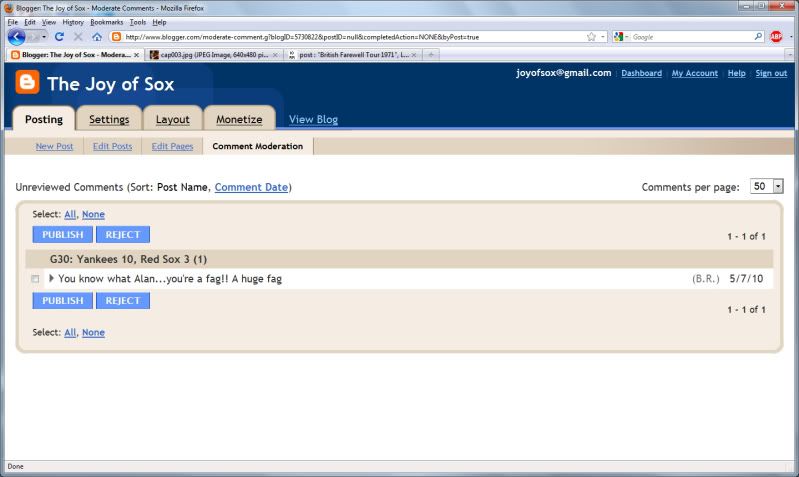The image size is (799, 477).
Task: Open the History menu
Action: [73, 22]
